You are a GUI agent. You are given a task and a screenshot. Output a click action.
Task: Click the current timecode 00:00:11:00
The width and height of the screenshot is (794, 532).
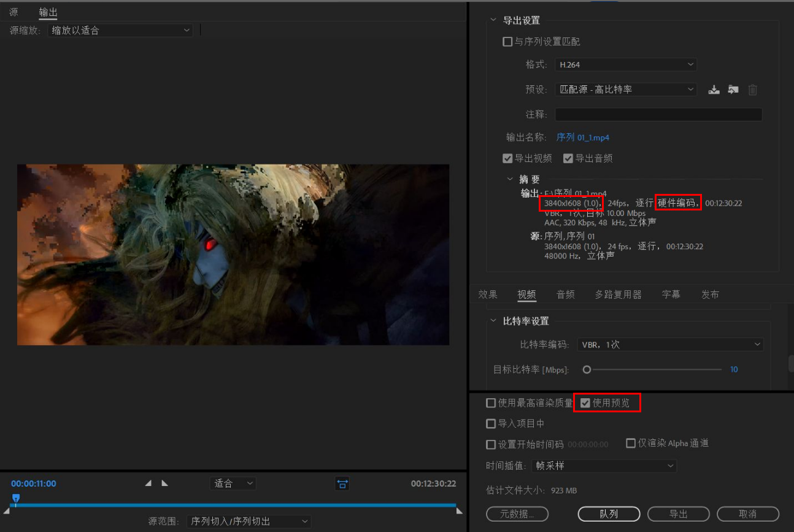(33, 484)
